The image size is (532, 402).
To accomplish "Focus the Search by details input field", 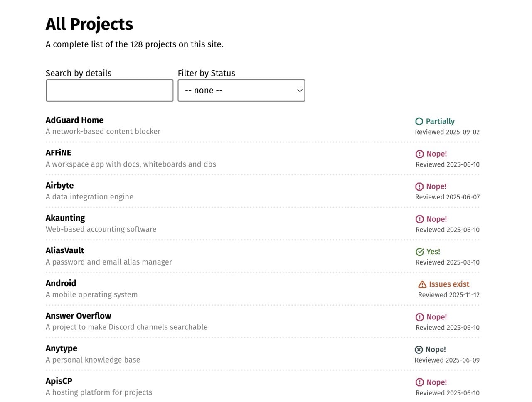I will click(x=109, y=91).
